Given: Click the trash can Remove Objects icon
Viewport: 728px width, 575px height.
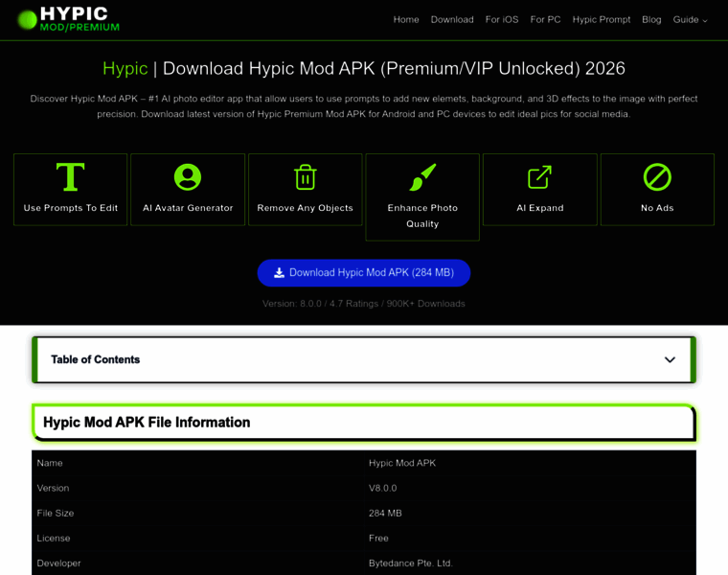Looking at the screenshot, I should coord(306,177).
